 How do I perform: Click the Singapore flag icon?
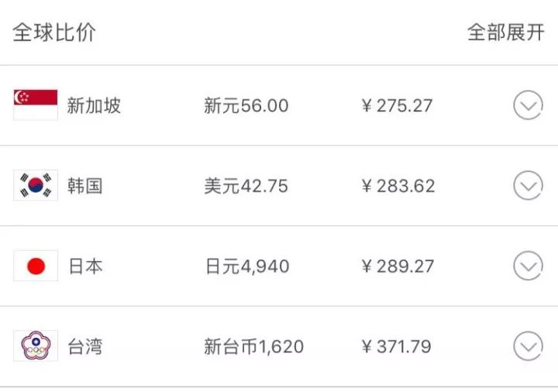[36, 105]
